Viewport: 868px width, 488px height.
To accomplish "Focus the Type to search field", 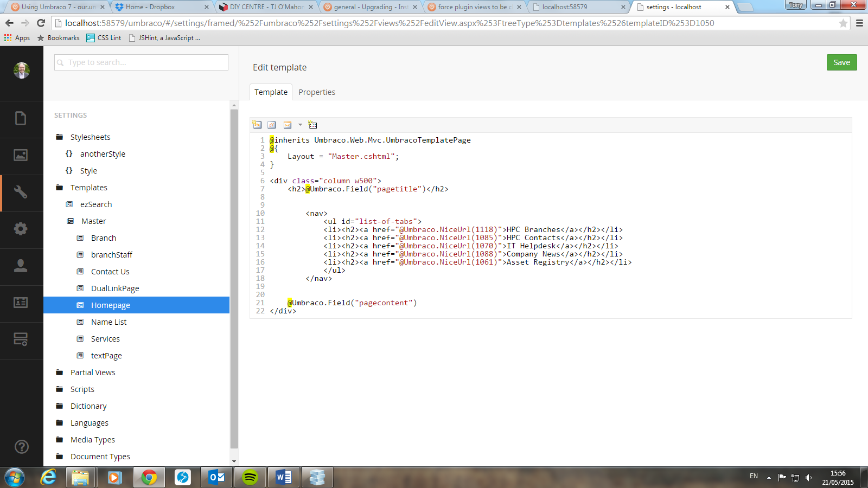I will [141, 62].
